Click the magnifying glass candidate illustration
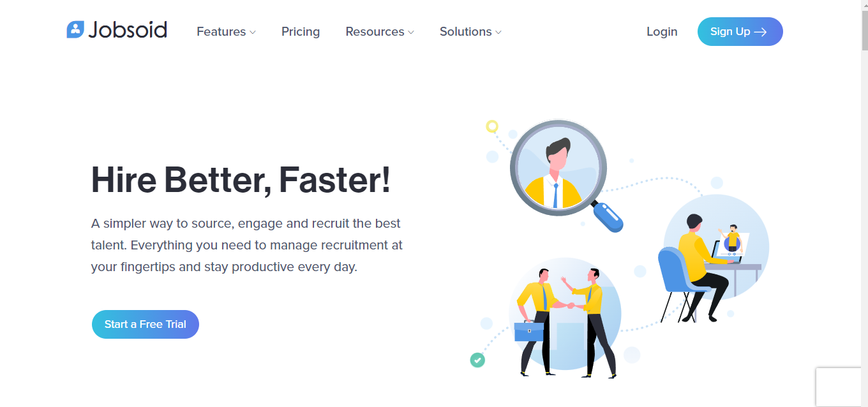The image size is (868, 407). (x=565, y=175)
